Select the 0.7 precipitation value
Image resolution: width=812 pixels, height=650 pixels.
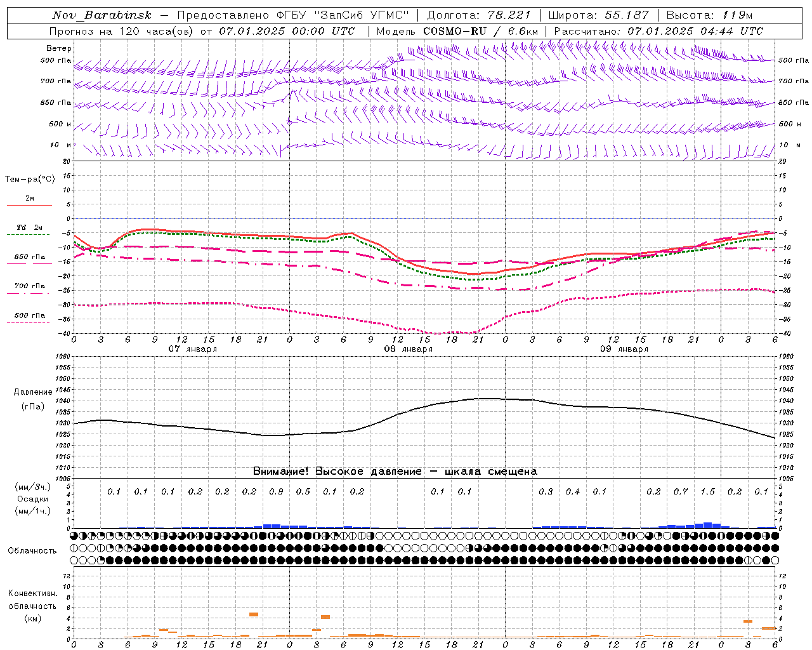pos(681,491)
